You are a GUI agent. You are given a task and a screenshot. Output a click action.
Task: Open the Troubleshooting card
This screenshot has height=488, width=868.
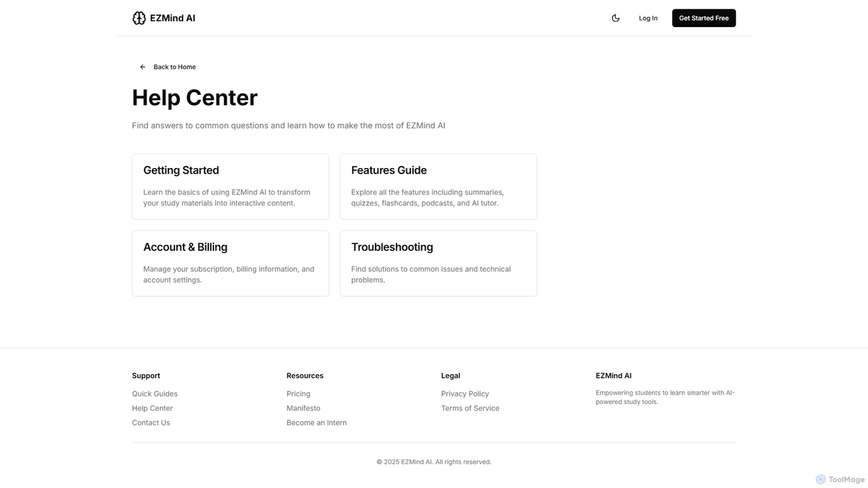[438, 264]
